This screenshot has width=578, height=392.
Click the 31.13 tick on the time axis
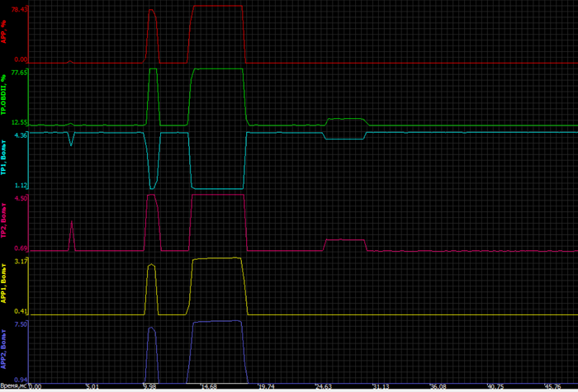(x=381, y=386)
